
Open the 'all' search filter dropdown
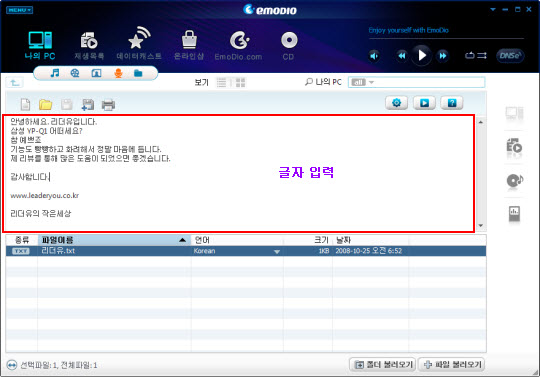click(362, 82)
